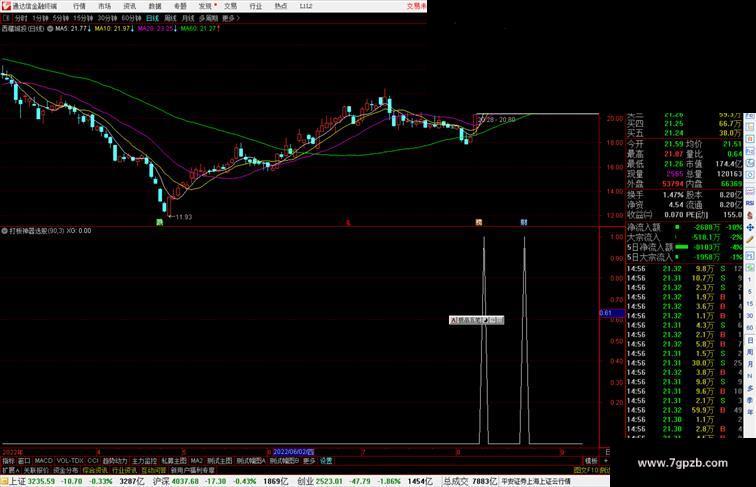Select the MACD indicator tab

43,461
